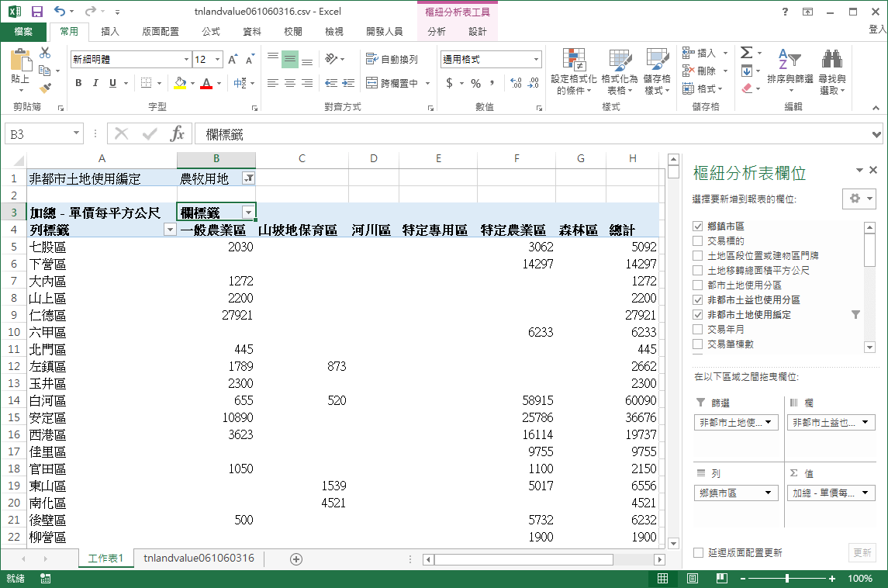The height and width of the screenshot is (588, 888).
Task: Click the zoom slider in the status bar
Action: 787,579
